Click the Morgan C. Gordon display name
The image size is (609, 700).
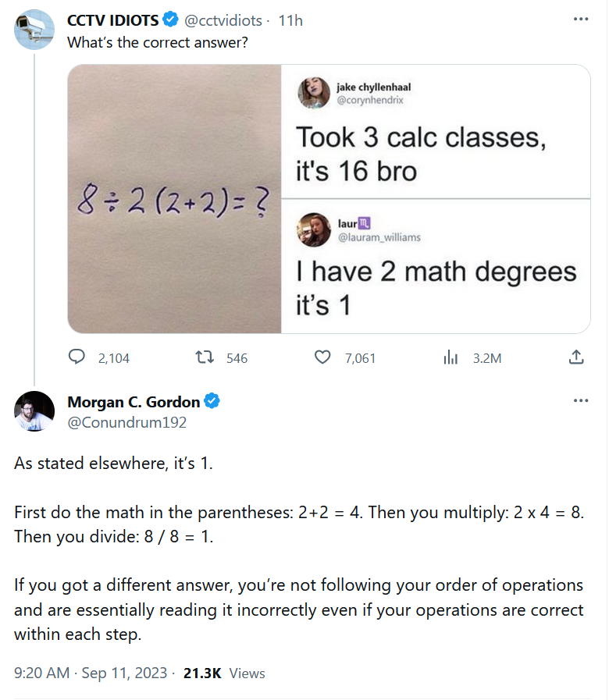point(134,402)
